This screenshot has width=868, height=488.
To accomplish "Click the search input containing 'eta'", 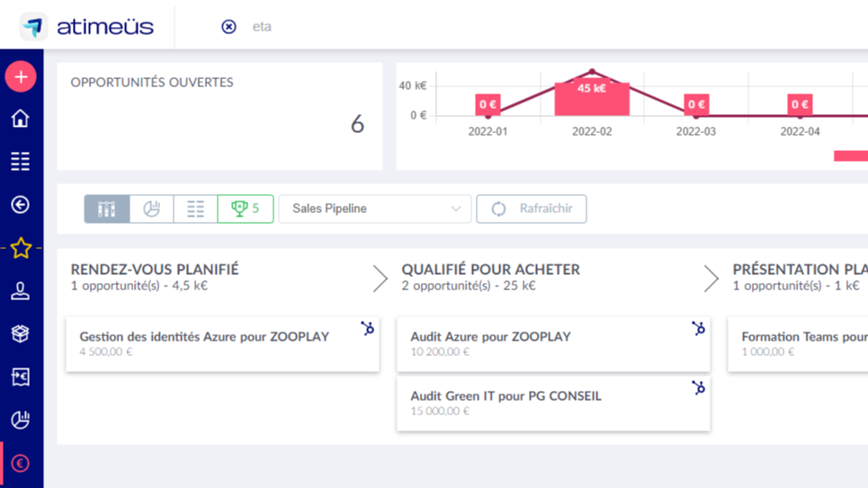I will pos(360,27).
